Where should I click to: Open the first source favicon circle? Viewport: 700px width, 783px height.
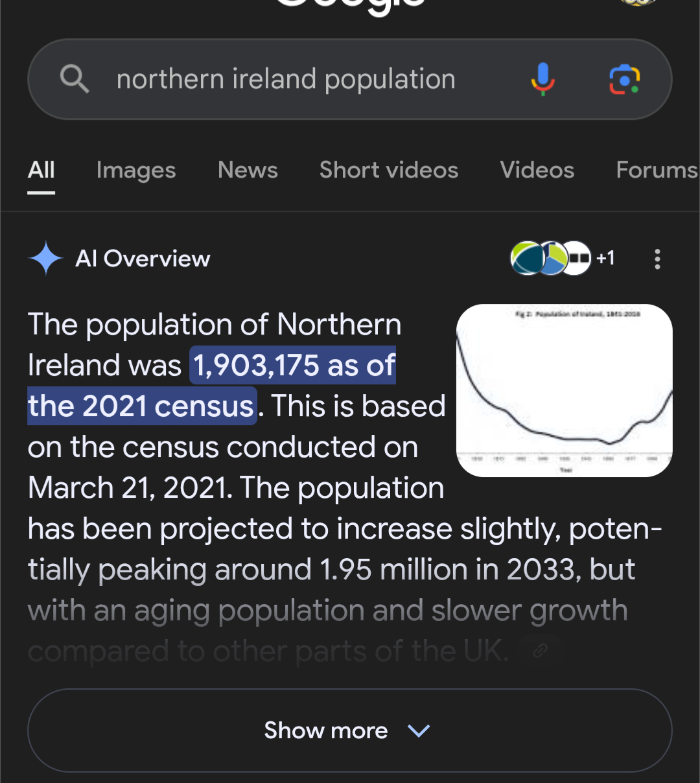pyautogui.click(x=528, y=258)
